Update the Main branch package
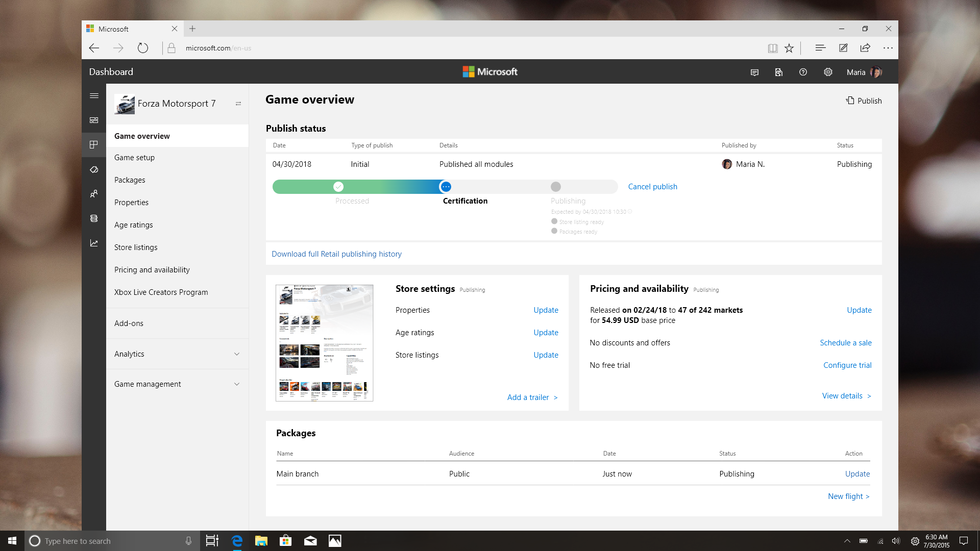The image size is (980, 551). pyautogui.click(x=857, y=474)
